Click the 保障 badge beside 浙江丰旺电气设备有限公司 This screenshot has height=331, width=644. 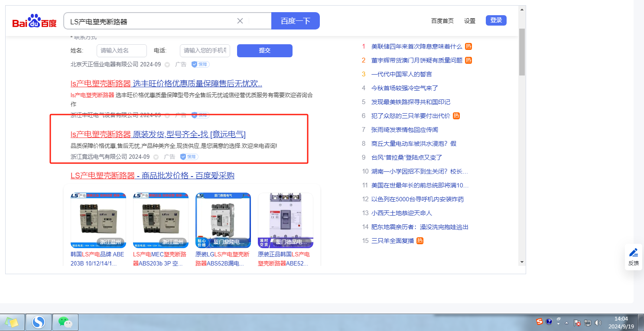pyautogui.click(x=200, y=115)
